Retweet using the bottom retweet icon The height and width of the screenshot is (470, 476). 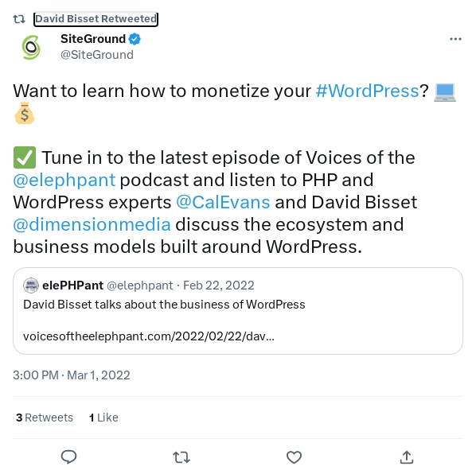coord(181,457)
